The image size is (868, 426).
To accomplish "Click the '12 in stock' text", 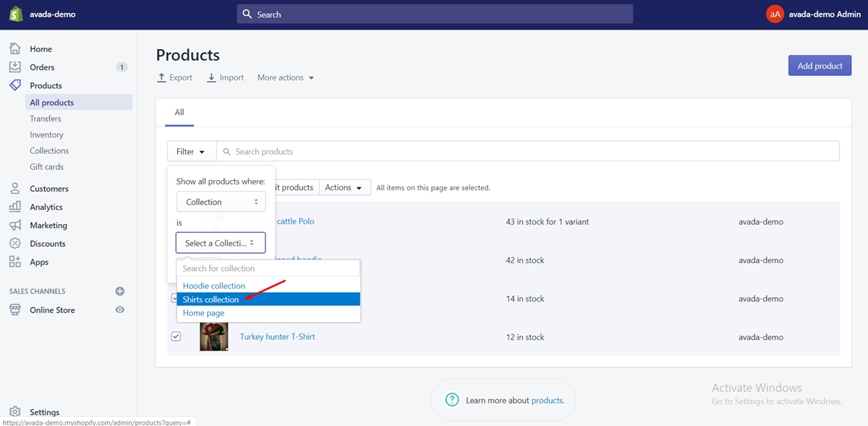I will pos(525,337).
